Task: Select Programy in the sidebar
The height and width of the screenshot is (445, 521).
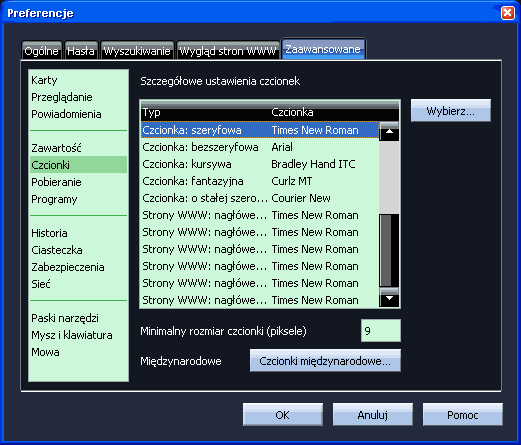Action: click(78, 199)
